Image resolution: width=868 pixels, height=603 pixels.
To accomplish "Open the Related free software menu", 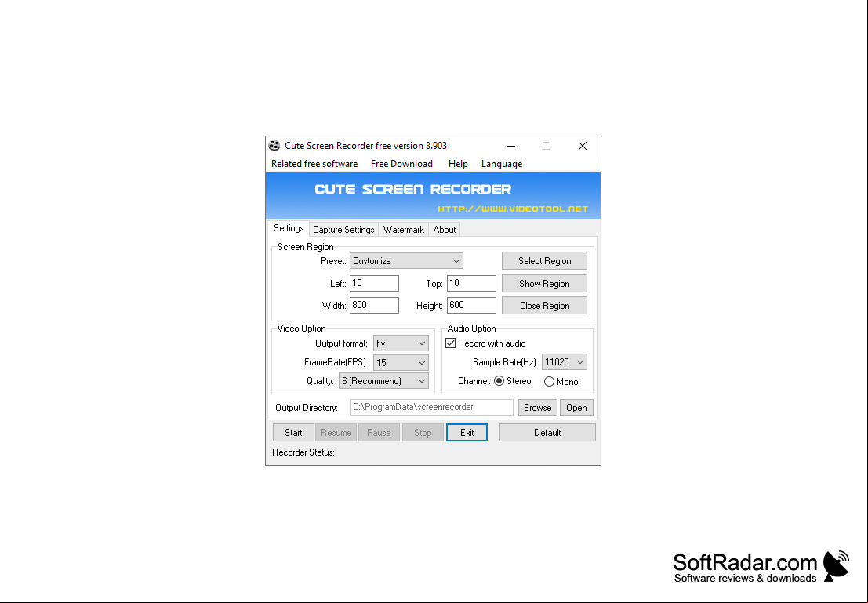I will [x=314, y=164].
